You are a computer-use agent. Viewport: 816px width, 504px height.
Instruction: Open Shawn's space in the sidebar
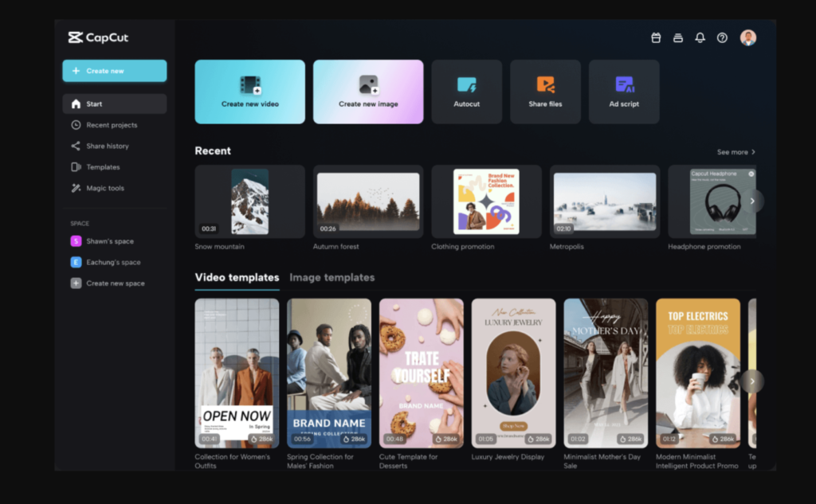pos(110,241)
